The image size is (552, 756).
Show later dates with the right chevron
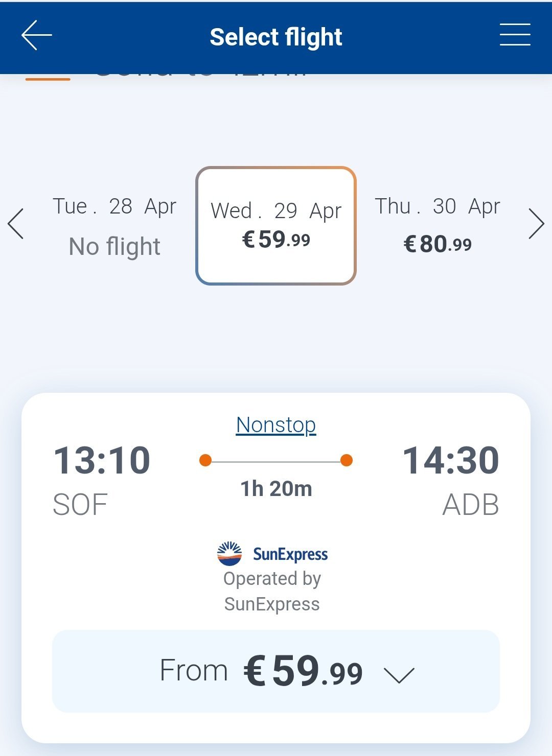(x=536, y=224)
